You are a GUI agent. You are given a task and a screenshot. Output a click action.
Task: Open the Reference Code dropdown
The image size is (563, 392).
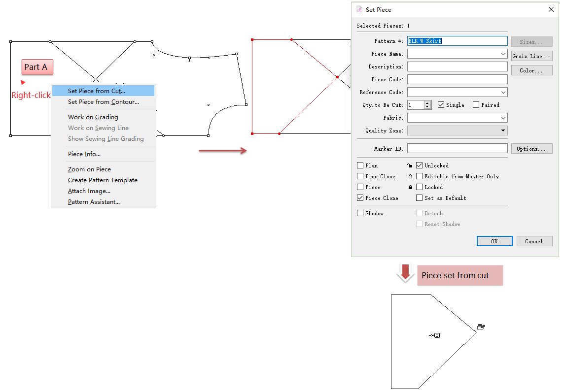pyautogui.click(x=503, y=92)
